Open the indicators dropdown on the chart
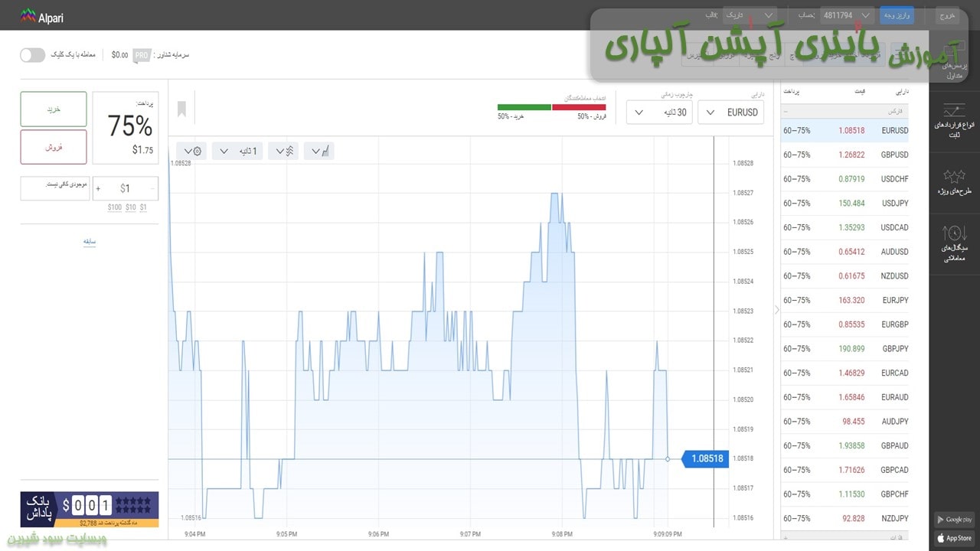980x551 pixels. 283,152
